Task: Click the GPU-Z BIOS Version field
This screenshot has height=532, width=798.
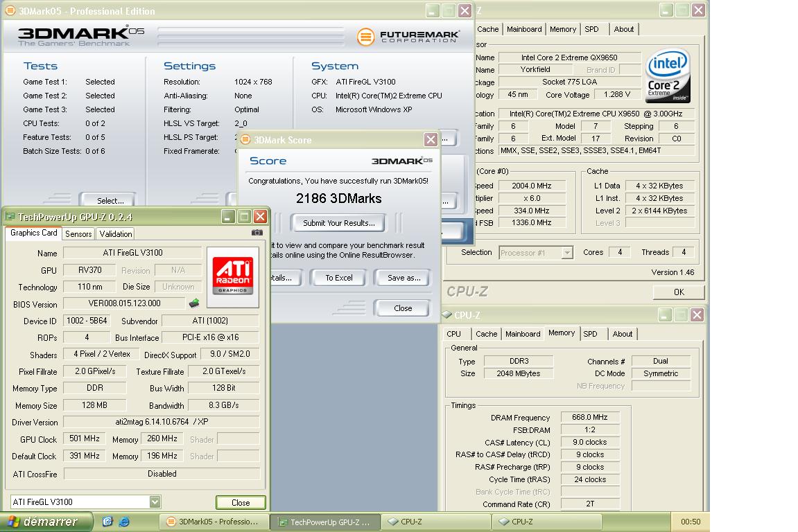Action: (x=124, y=303)
